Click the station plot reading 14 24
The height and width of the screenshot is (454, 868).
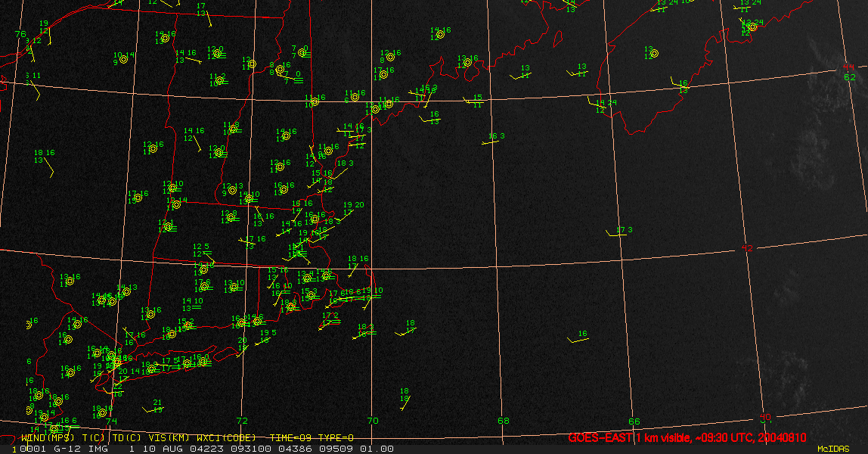tap(603, 104)
